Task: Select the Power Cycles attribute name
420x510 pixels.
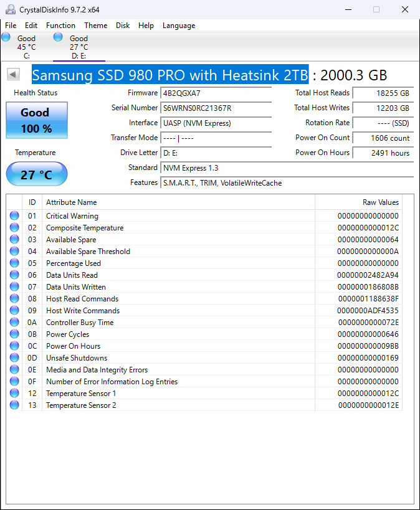Action: click(x=67, y=334)
